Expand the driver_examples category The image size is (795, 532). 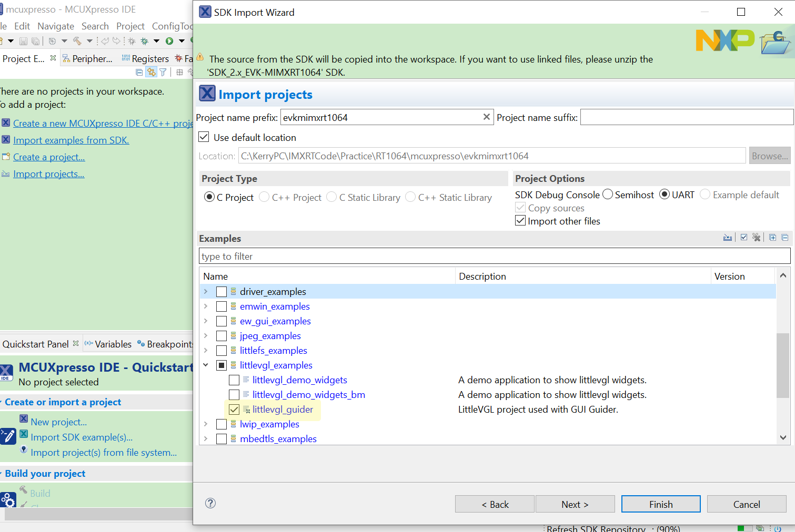(x=206, y=291)
